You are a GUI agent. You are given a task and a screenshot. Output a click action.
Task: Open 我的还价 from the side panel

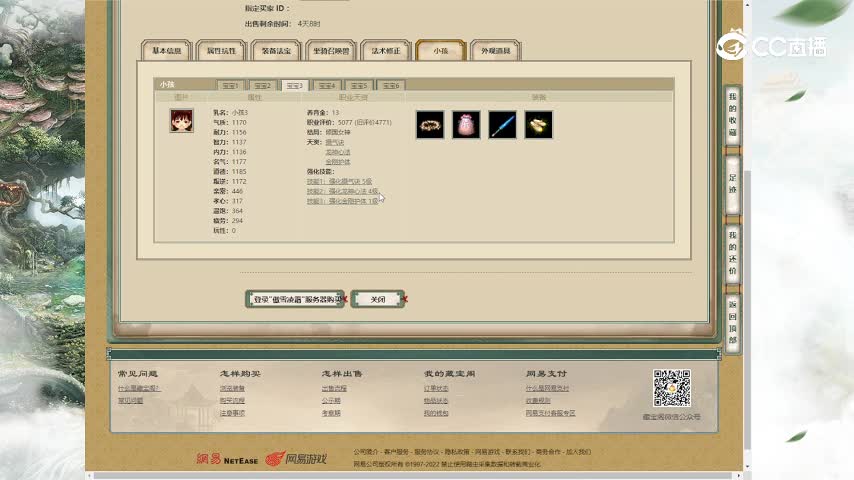[x=733, y=253]
